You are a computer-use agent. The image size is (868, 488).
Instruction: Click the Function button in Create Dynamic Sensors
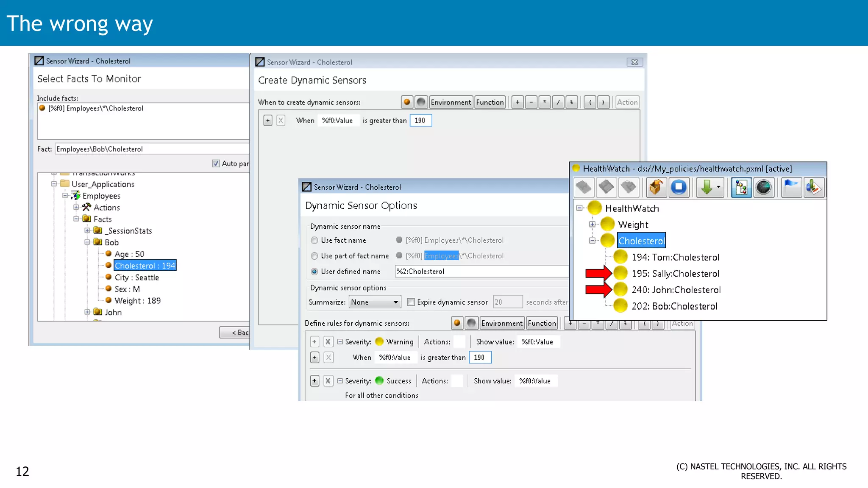point(490,102)
